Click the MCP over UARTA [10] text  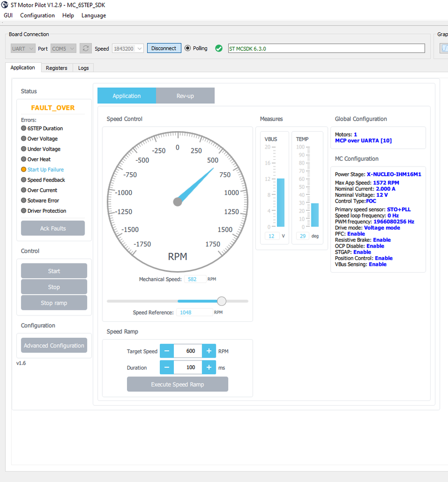click(x=364, y=140)
